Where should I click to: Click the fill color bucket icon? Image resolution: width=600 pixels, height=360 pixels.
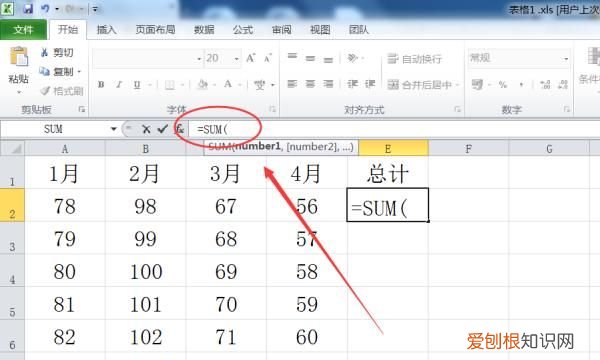(x=203, y=85)
